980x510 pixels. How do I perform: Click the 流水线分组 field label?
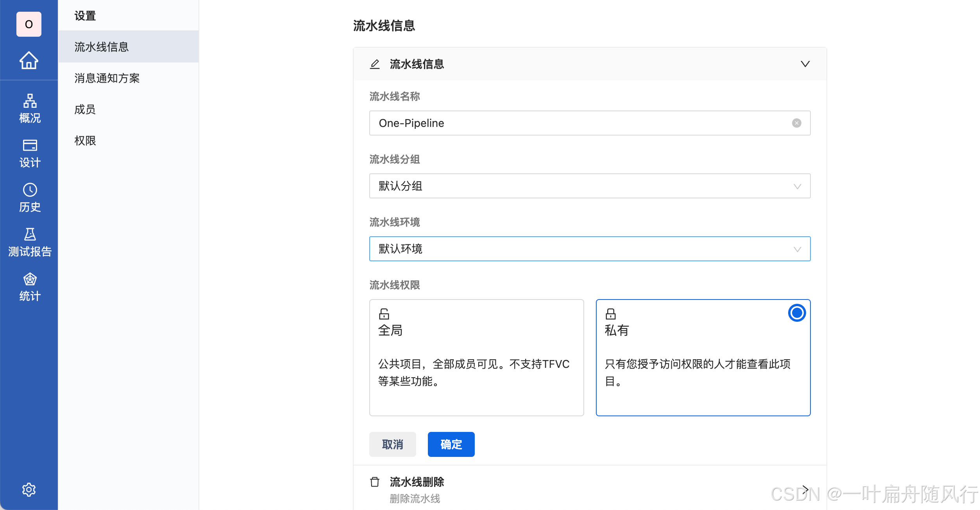(395, 159)
